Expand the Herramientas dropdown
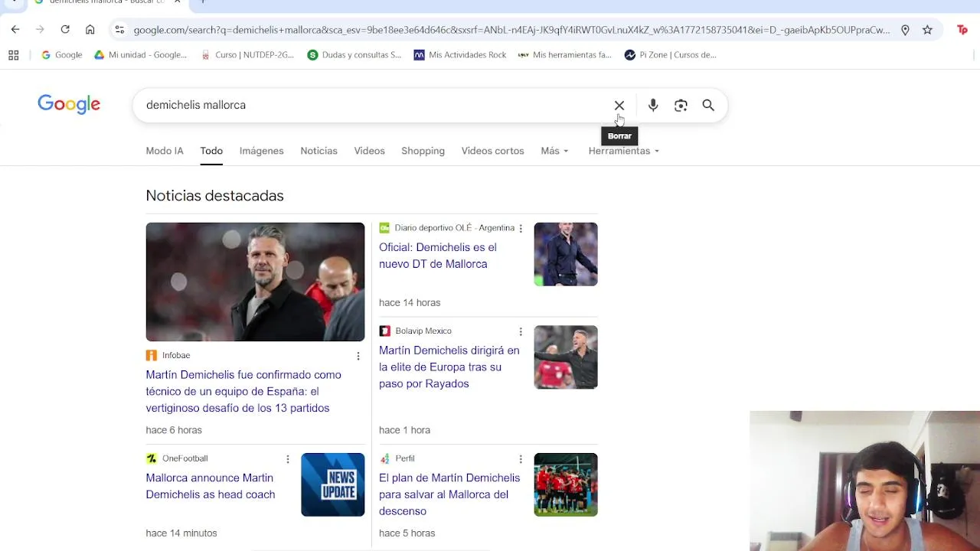This screenshot has height=551, width=980. (x=624, y=151)
